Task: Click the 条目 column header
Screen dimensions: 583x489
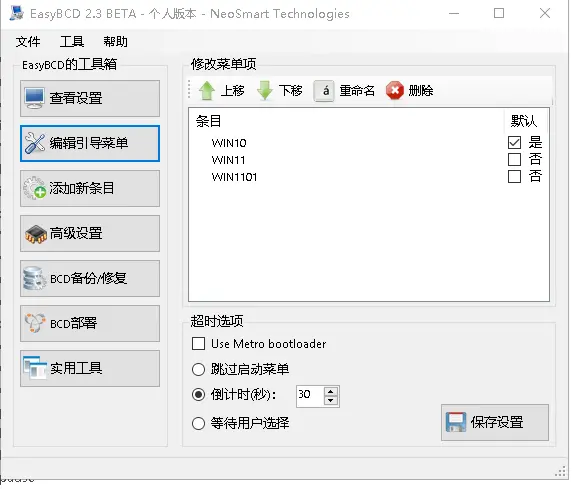Action: click(x=209, y=121)
